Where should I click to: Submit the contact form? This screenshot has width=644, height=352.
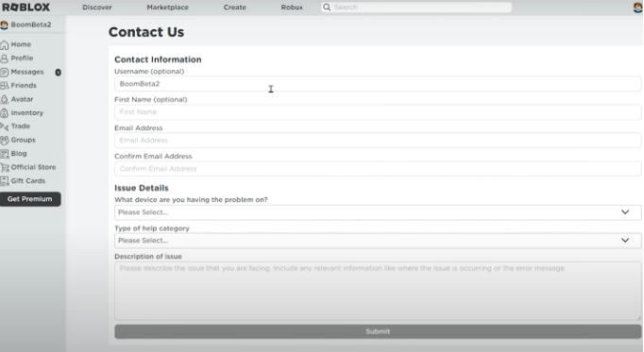pos(378,331)
